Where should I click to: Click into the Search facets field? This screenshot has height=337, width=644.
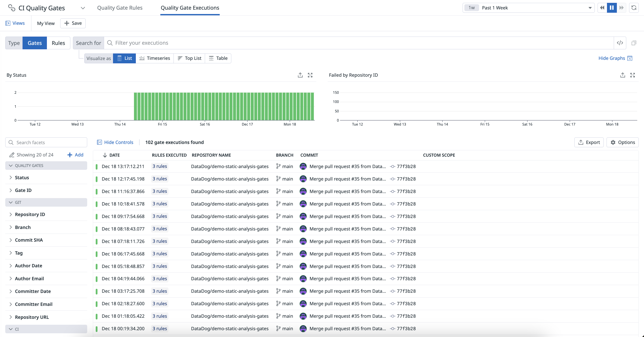pos(46,142)
